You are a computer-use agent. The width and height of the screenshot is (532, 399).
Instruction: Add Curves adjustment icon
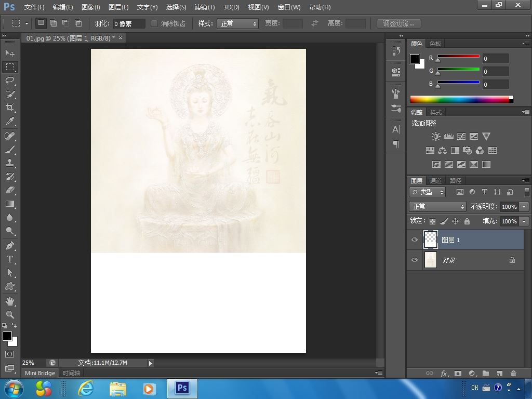(461, 137)
